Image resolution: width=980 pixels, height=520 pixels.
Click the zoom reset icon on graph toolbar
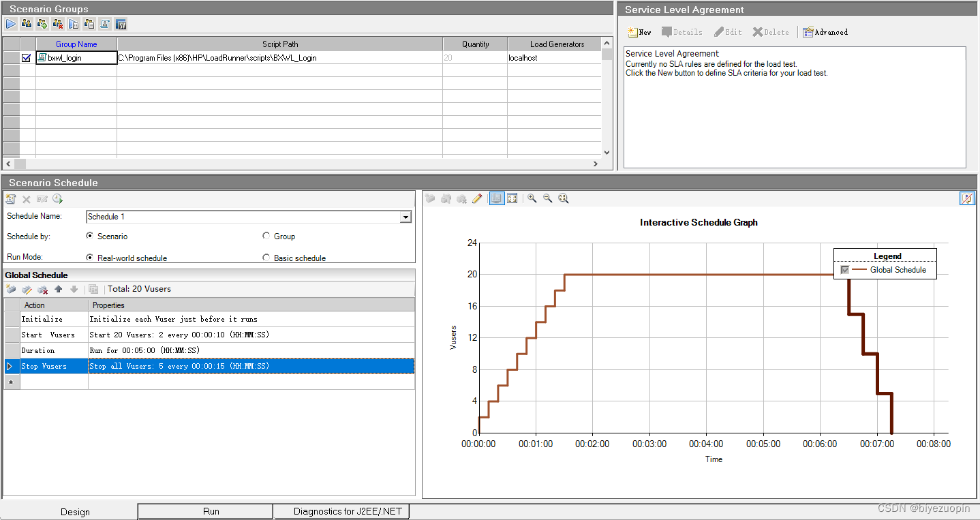pyautogui.click(x=564, y=198)
